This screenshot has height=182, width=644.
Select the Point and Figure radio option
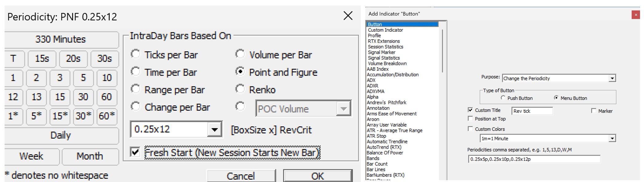pos(240,72)
